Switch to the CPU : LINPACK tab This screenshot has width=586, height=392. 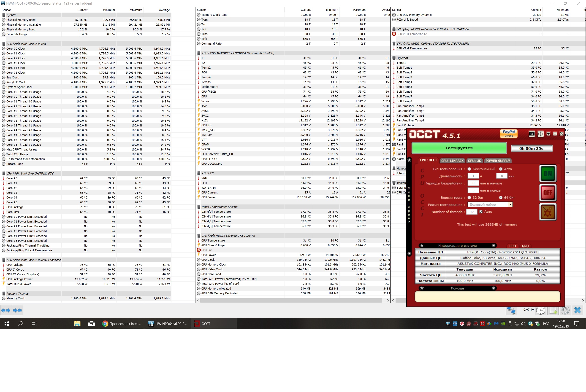point(452,161)
